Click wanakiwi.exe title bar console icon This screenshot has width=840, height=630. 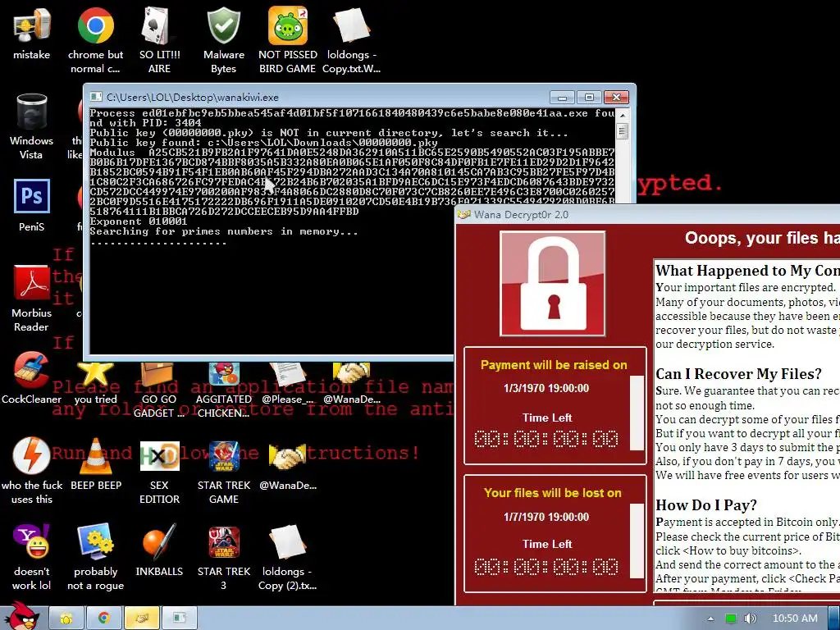[x=96, y=97]
